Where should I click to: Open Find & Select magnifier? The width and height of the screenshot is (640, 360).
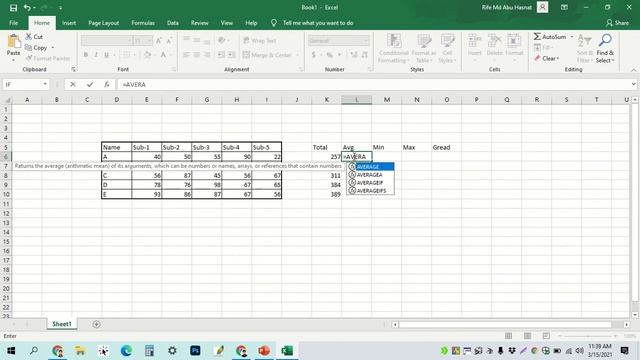(605, 48)
